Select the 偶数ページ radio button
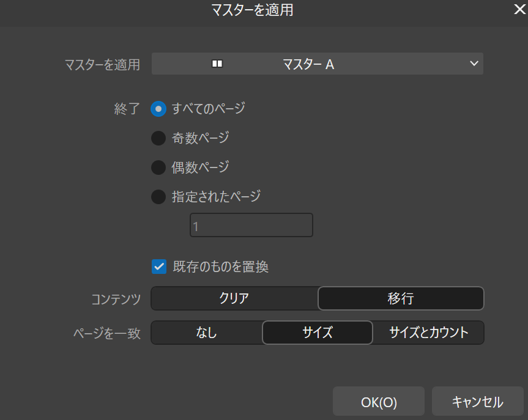The height and width of the screenshot is (420, 528). point(158,168)
